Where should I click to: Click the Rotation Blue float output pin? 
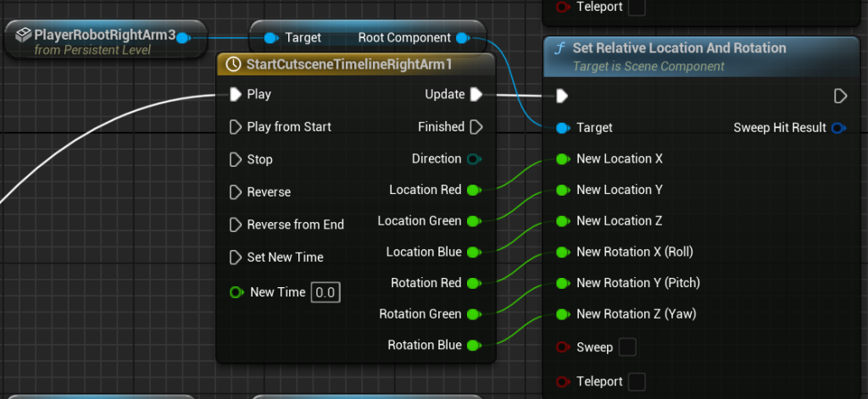pyautogui.click(x=474, y=346)
